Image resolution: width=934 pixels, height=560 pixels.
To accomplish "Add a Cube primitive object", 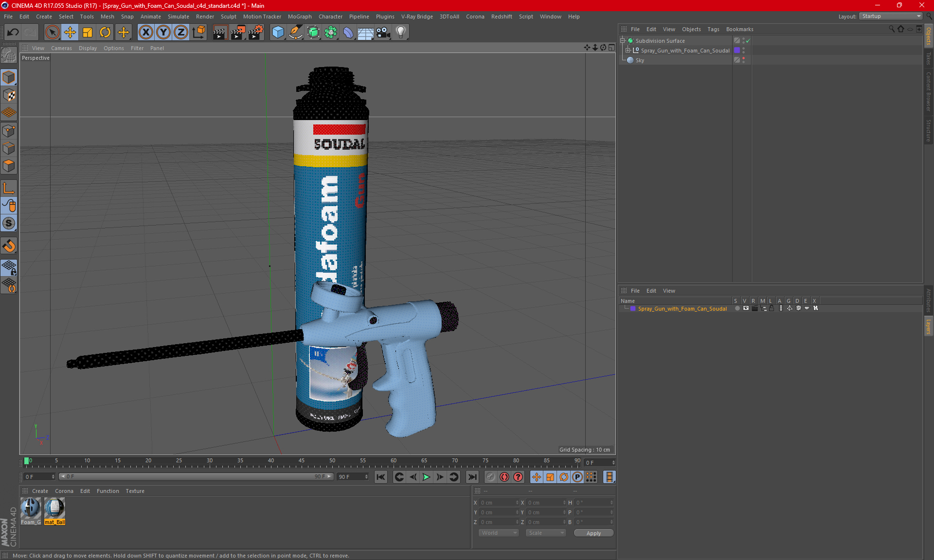I will (278, 33).
